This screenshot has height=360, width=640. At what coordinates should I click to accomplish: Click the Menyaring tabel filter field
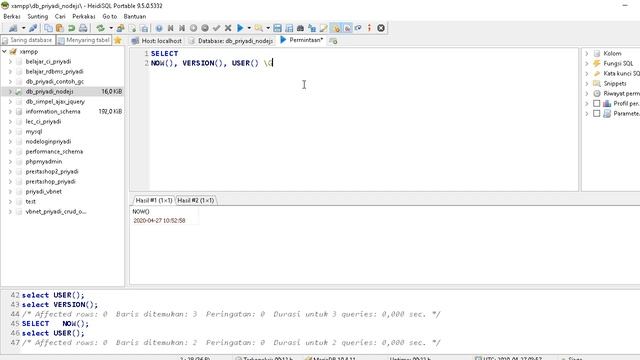tap(84, 40)
